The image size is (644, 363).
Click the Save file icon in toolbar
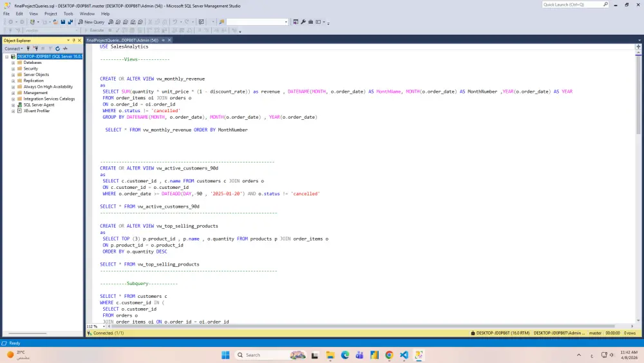[x=63, y=22]
